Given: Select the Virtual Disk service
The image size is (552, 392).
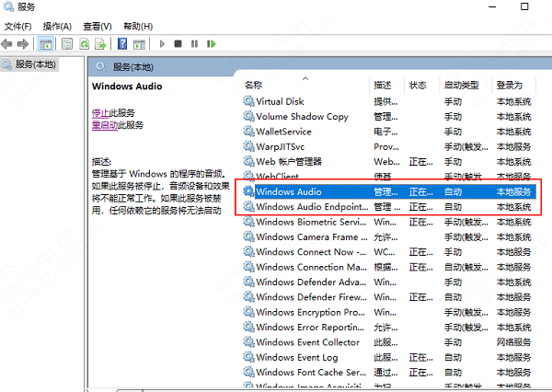Looking at the screenshot, I should click(280, 101).
